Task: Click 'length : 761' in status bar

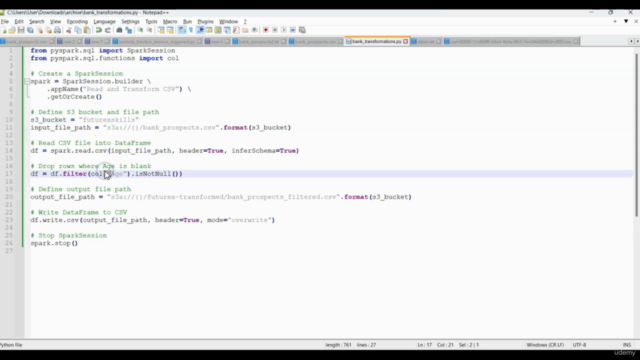Action: [x=338, y=345]
